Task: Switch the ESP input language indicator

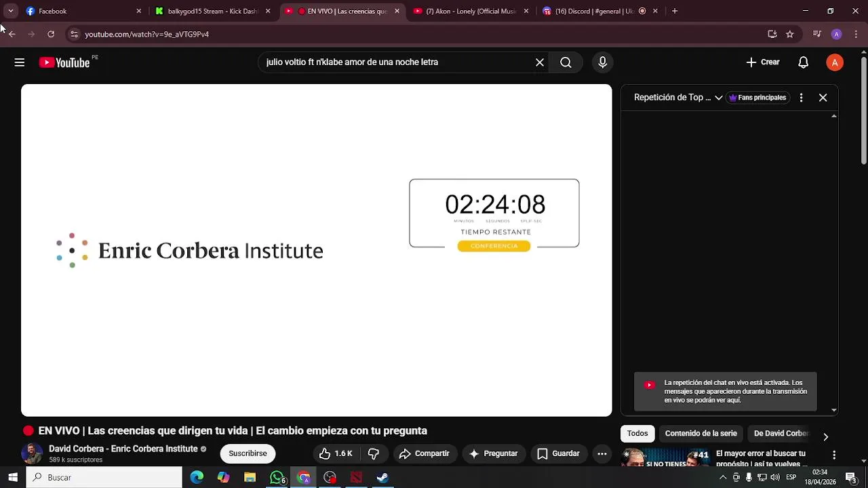Action: [x=791, y=477]
